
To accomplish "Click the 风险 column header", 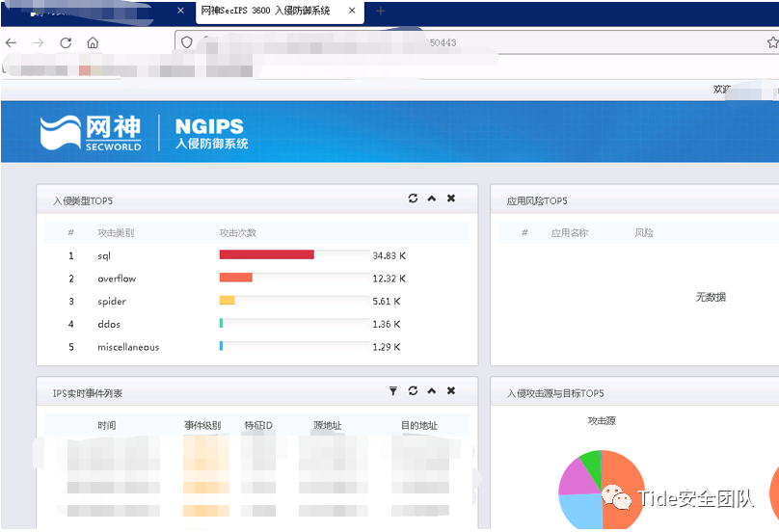I will [x=644, y=233].
